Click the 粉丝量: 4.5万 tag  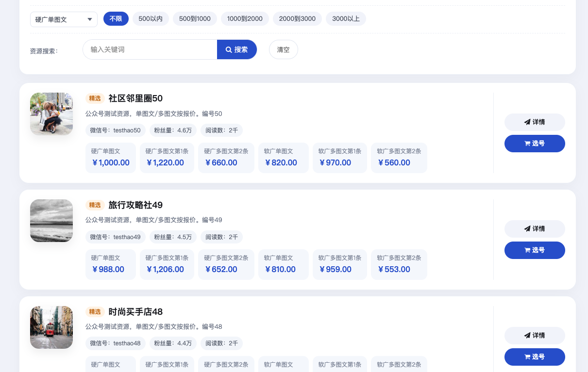pyautogui.click(x=173, y=237)
